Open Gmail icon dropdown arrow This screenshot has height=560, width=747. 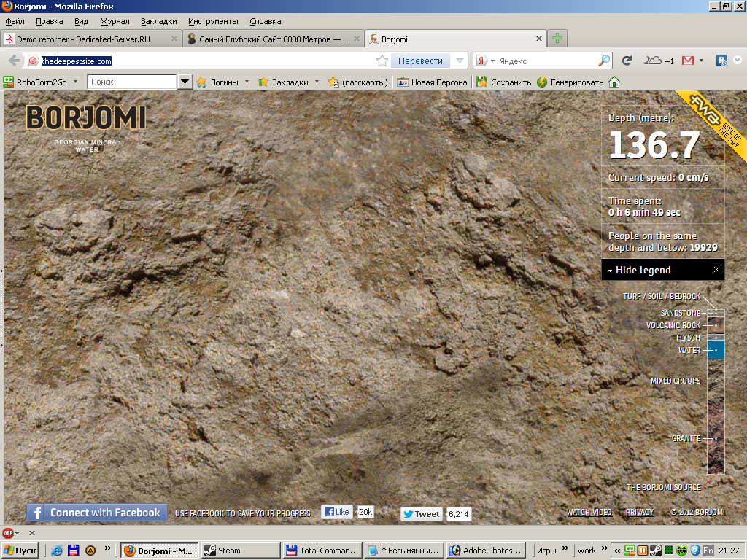[x=701, y=61]
